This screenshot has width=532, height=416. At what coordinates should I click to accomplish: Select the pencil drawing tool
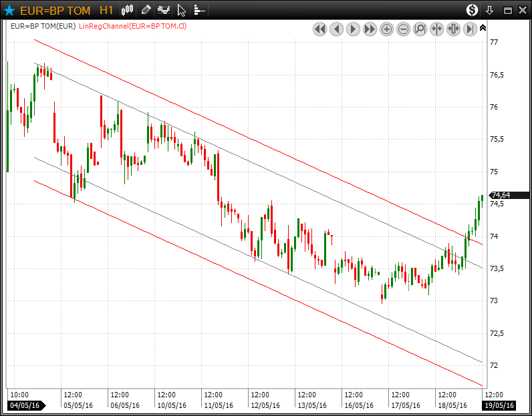tap(146, 10)
